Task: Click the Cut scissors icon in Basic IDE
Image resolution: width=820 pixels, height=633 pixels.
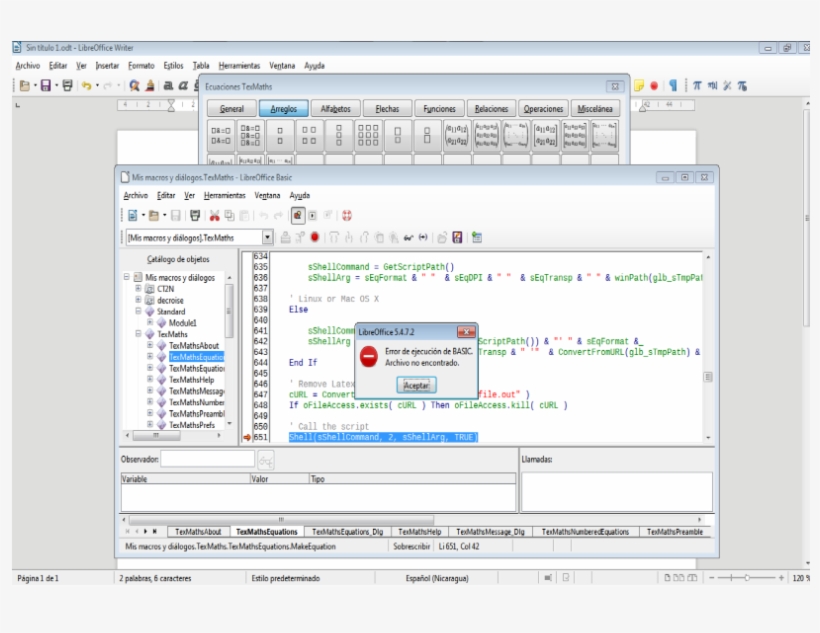Action: point(214,215)
